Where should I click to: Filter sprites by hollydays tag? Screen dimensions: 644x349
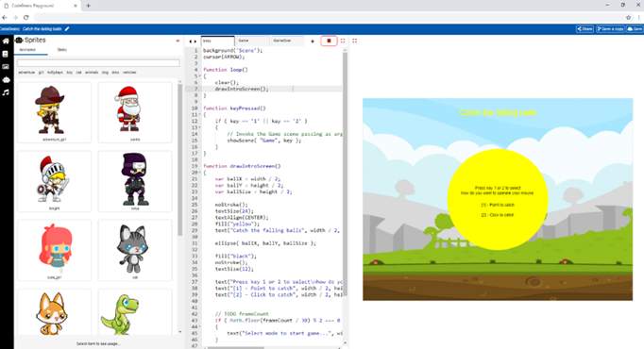click(x=55, y=73)
